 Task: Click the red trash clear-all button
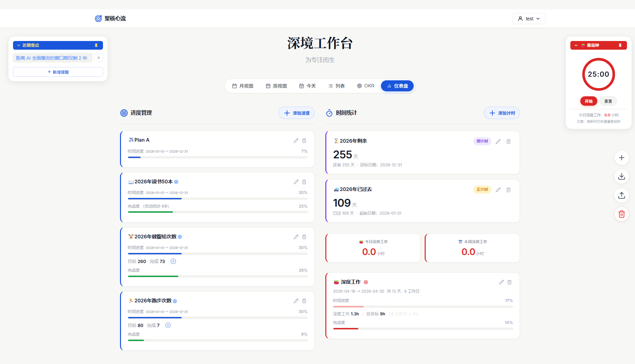click(x=621, y=214)
